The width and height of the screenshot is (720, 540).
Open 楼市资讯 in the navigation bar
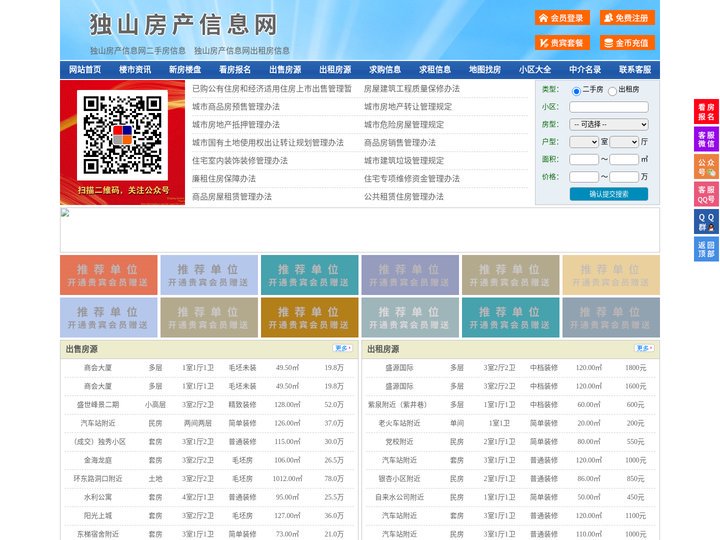[x=135, y=70]
